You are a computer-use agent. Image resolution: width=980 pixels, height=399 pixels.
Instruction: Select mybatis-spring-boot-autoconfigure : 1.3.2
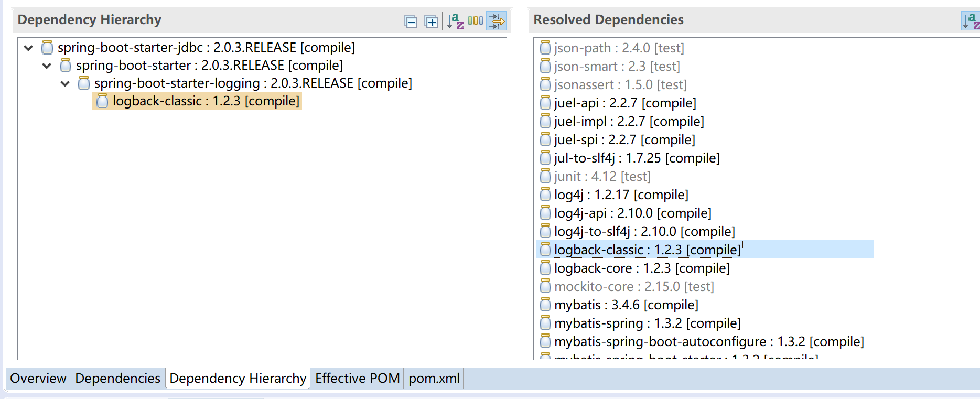(x=709, y=341)
